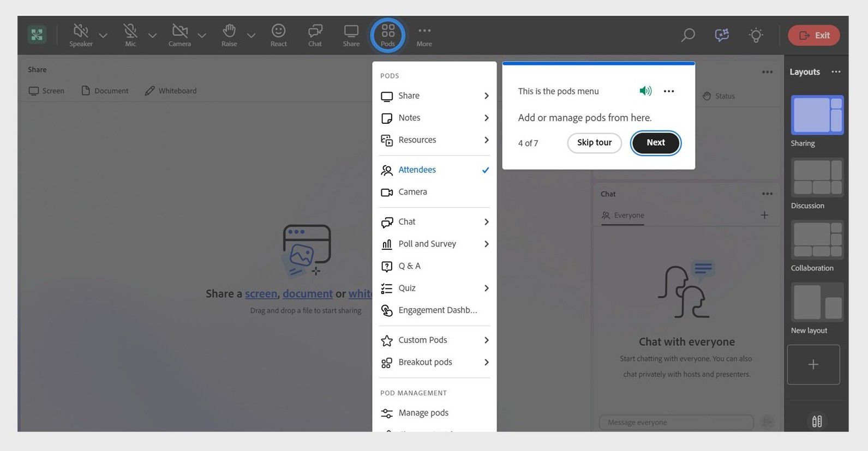868x451 pixels.
Task: Expand Poll and Survey submenu chevron
Action: [486, 244]
